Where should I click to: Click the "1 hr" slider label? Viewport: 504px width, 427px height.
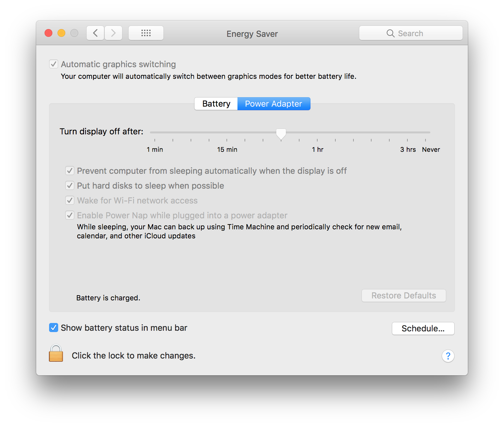(318, 150)
